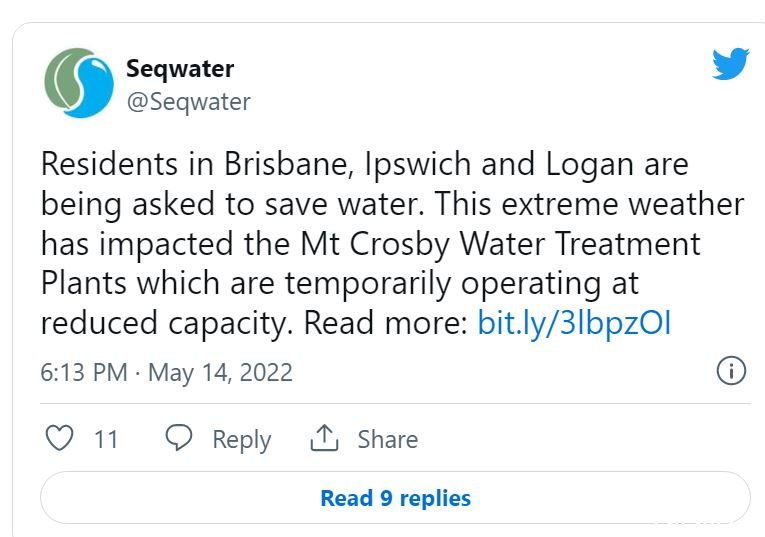Click 'Mt Crosby Water Treatment' text

[x=501, y=243]
